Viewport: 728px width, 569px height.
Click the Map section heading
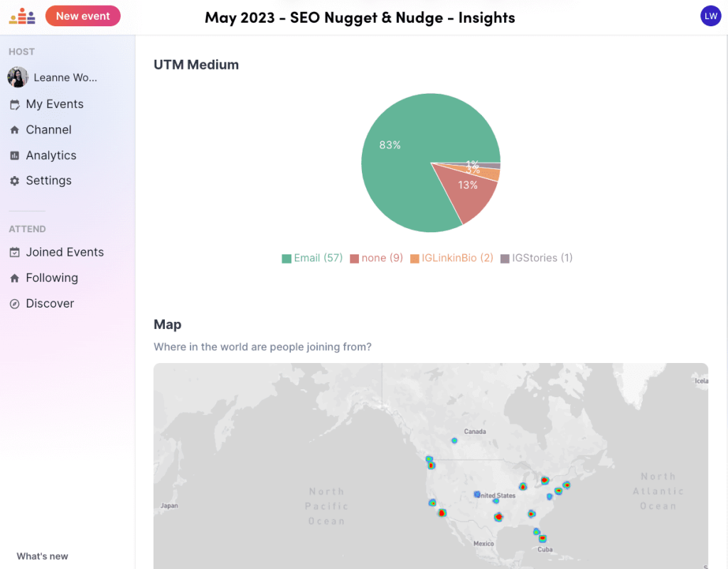click(168, 325)
